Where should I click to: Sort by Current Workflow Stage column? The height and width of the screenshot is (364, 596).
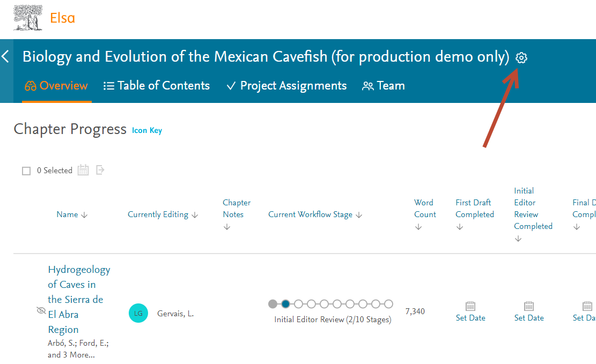click(315, 214)
